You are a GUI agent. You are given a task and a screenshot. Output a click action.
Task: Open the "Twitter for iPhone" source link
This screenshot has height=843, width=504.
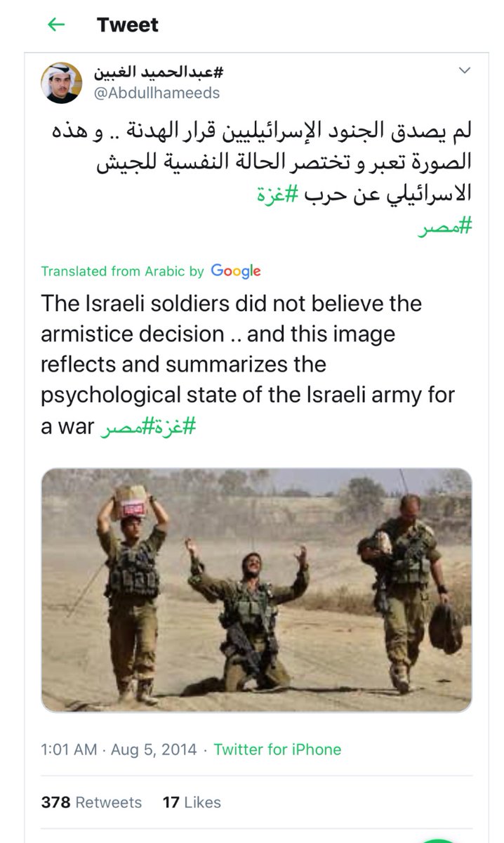(277, 750)
